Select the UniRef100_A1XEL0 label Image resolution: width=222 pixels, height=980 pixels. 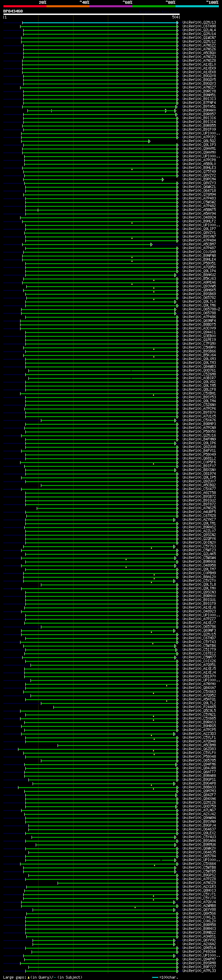click(x=199, y=65)
